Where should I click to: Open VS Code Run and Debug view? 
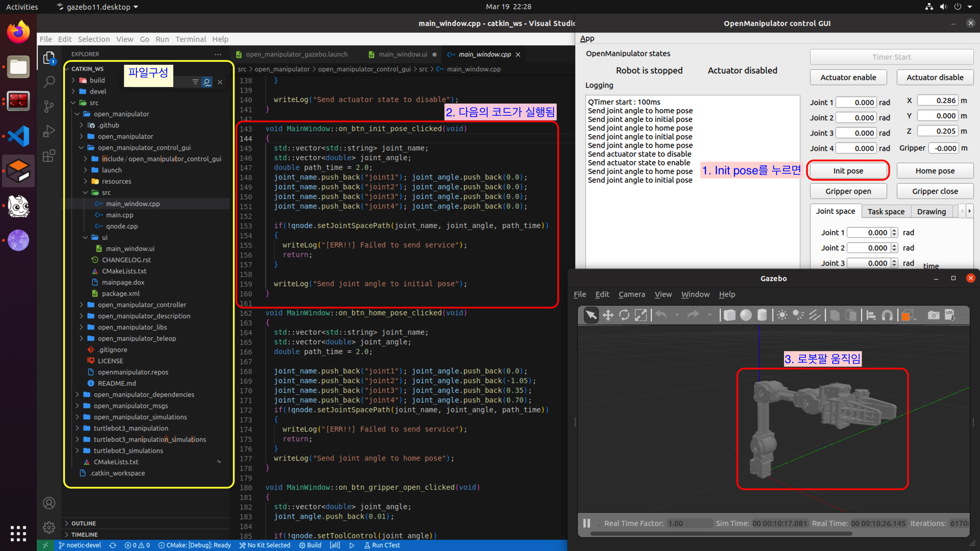coord(49,131)
